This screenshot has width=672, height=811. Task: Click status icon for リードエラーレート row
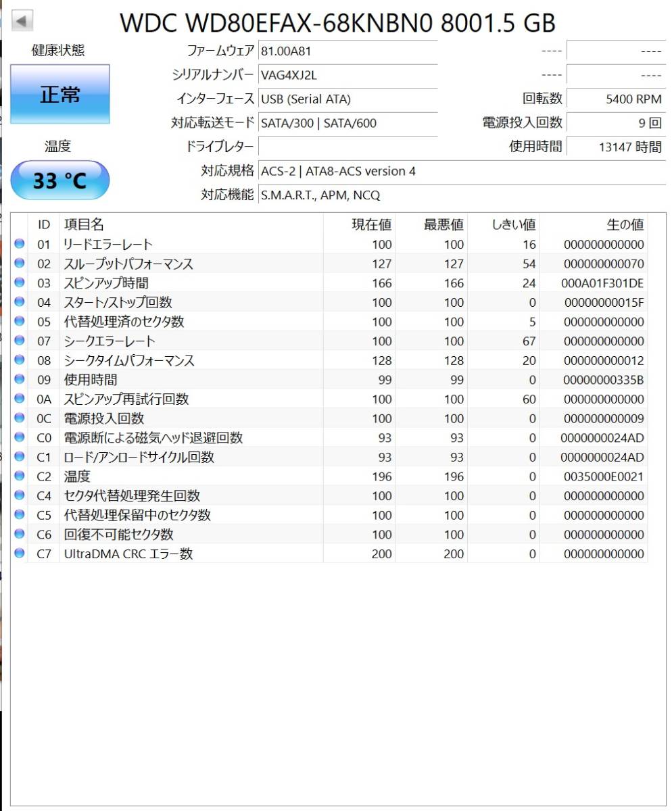point(19,244)
